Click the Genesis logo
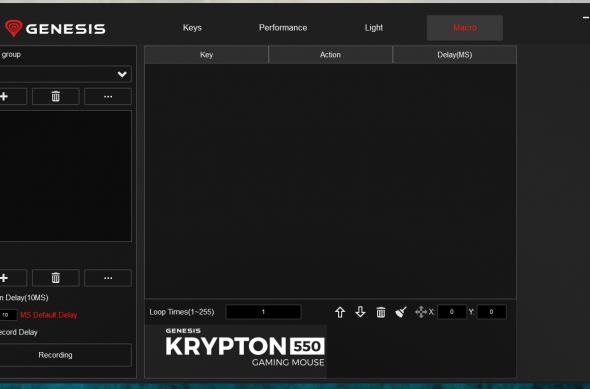This screenshot has width=590, height=389. 55,29
